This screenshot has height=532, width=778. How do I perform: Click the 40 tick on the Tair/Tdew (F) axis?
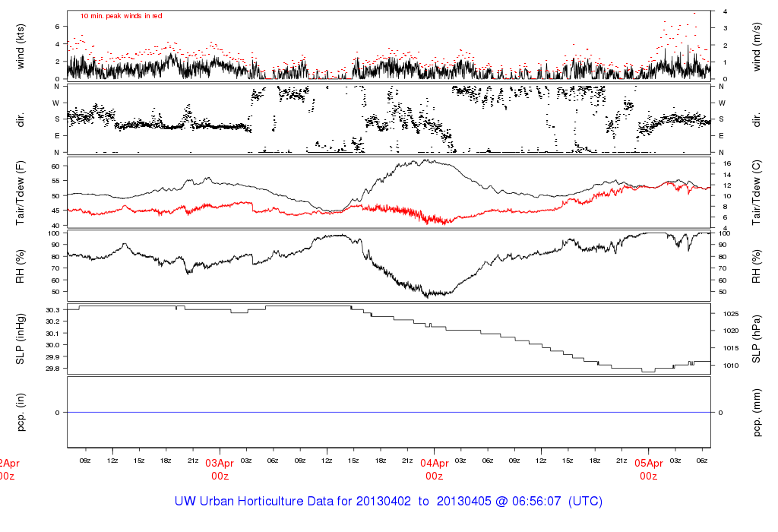click(x=55, y=226)
